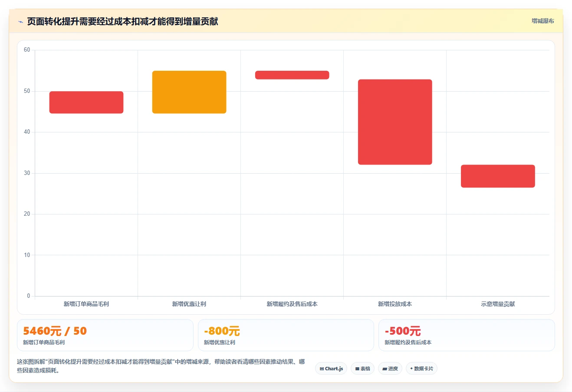Select the 数据卡片 tag chip
Screen dimensions: 572x392
tap(421, 369)
